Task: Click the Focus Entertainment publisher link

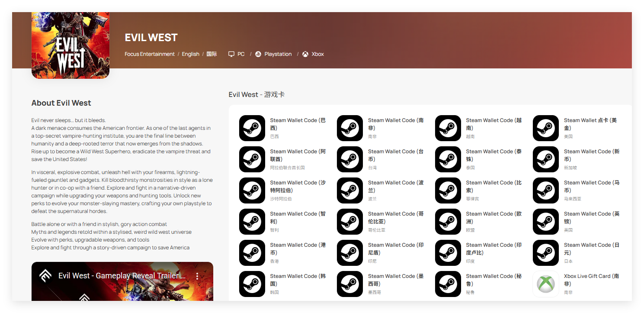Action: point(150,54)
